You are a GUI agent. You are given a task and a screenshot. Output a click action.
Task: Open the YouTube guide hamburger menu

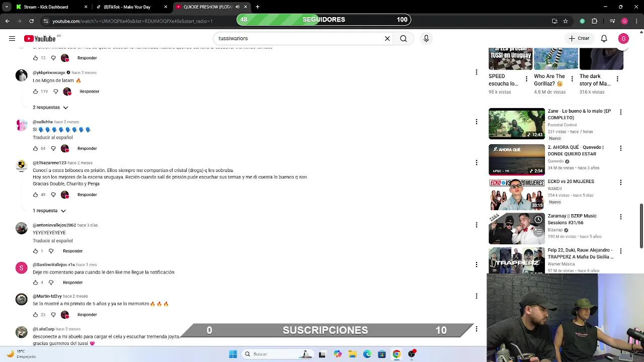(x=12, y=38)
